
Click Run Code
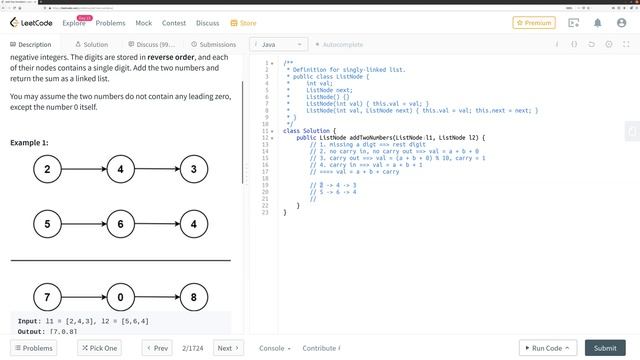click(548, 348)
